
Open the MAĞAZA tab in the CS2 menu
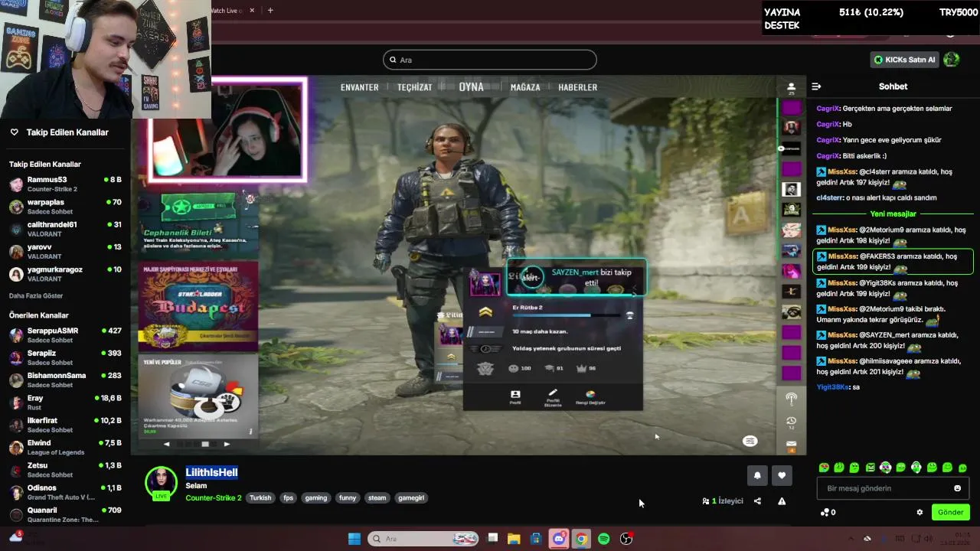pyautogui.click(x=525, y=87)
